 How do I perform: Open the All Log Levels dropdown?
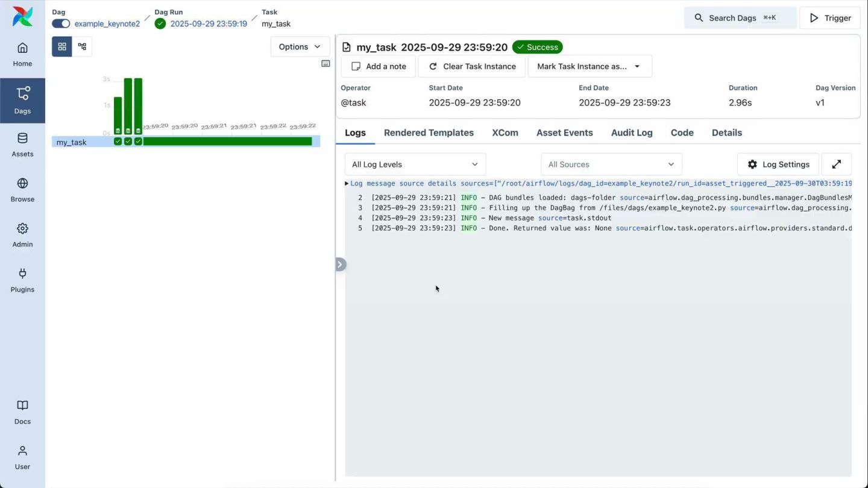click(415, 164)
